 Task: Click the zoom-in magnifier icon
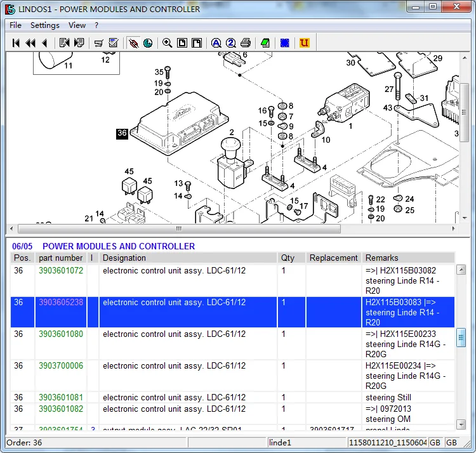click(167, 43)
